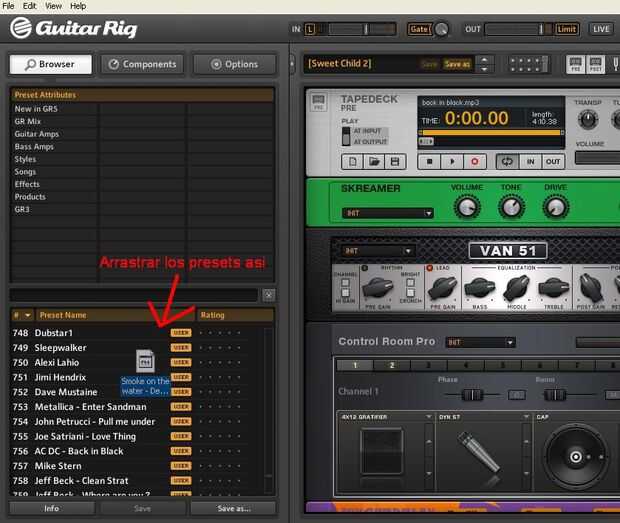Image resolution: width=620 pixels, height=523 pixels.
Task: Click the preset stepper arrows in header
Action: 484,64
